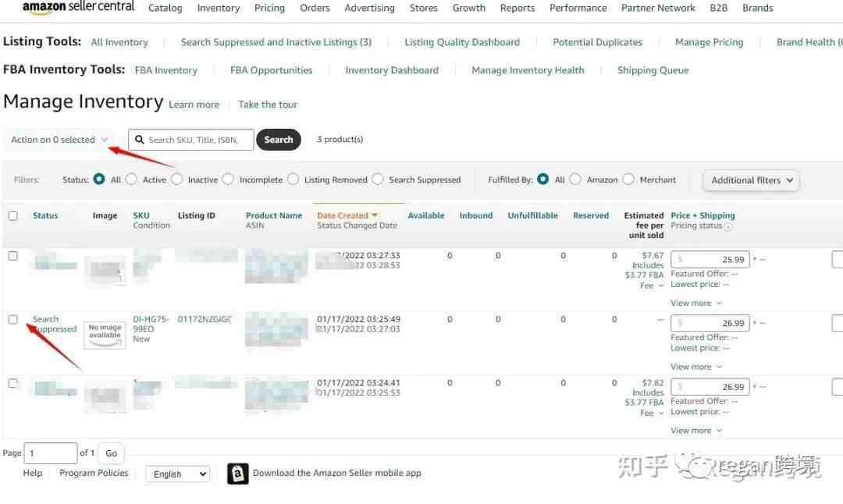This screenshot has height=504, width=843.
Task: Click the page number input field
Action: coord(51,453)
